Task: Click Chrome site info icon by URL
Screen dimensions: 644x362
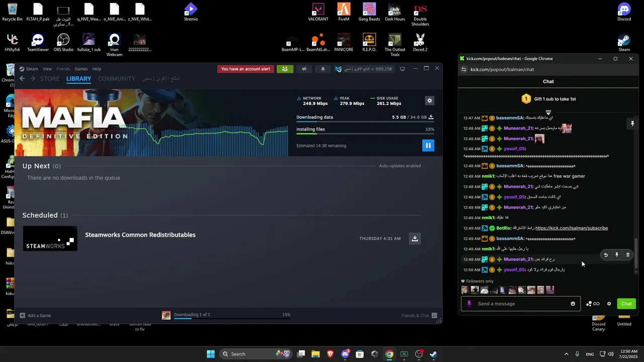Action: point(464,69)
